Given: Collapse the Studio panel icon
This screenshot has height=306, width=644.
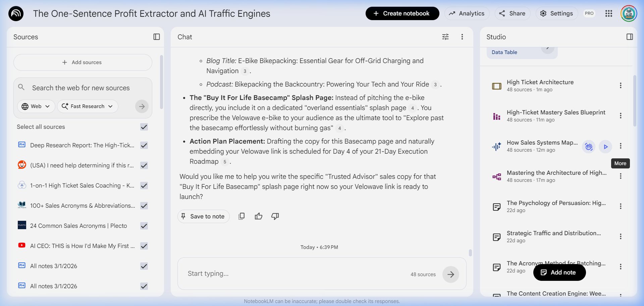Looking at the screenshot, I should click(x=630, y=37).
